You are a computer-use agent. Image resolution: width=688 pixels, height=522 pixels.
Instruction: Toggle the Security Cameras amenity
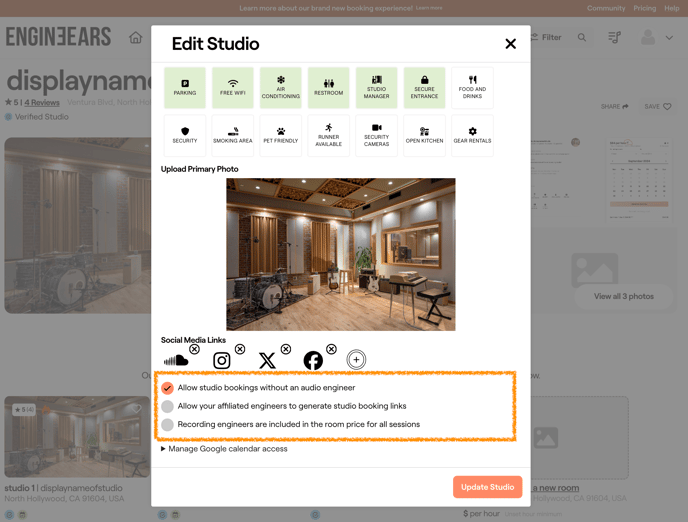pos(377,135)
